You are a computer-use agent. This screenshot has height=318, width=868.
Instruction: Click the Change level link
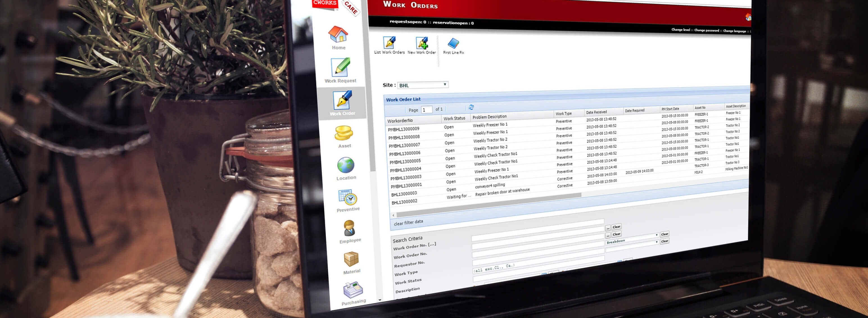click(x=680, y=30)
